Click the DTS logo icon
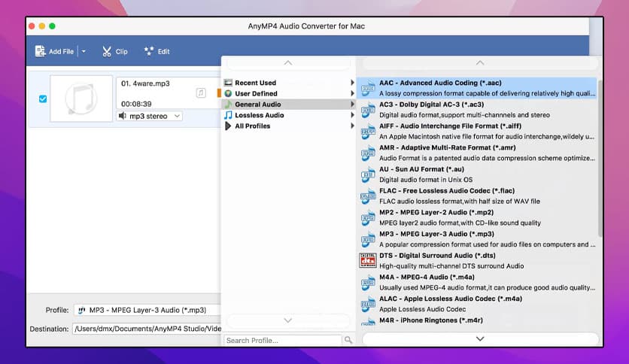This screenshot has height=364, width=629. 367,260
